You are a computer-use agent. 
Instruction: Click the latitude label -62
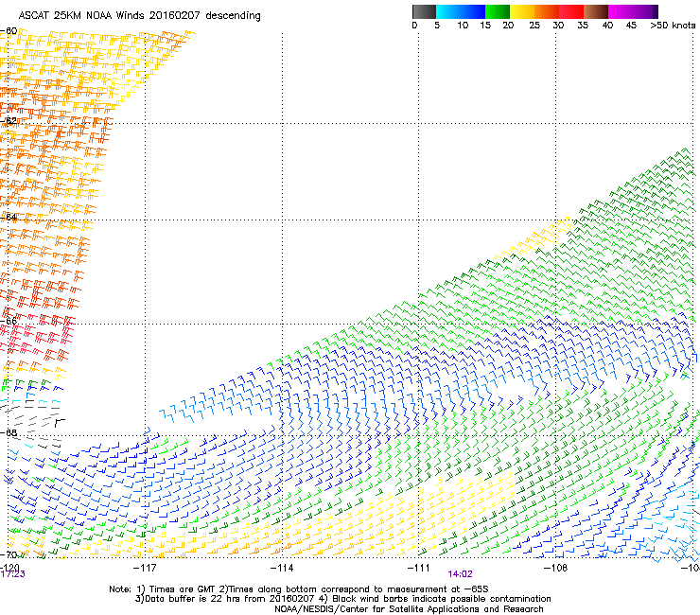9,121
